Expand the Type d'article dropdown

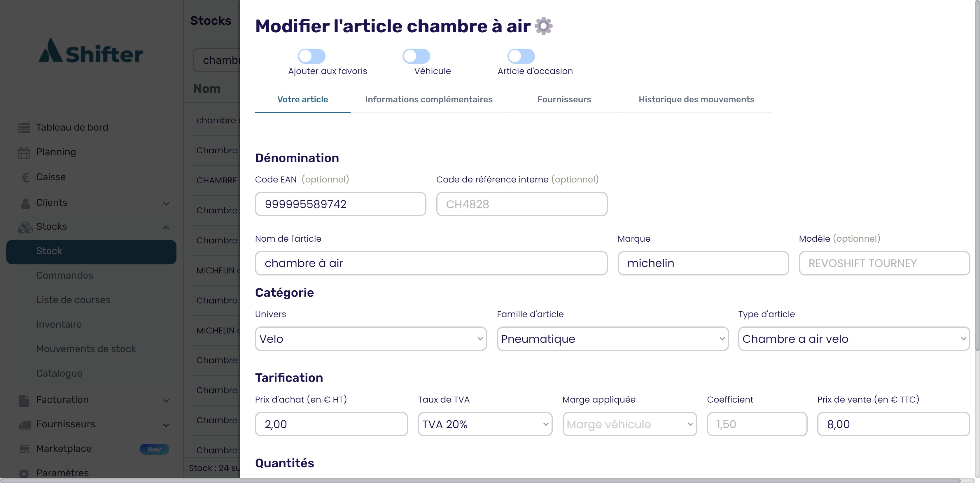click(x=854, y=338)
